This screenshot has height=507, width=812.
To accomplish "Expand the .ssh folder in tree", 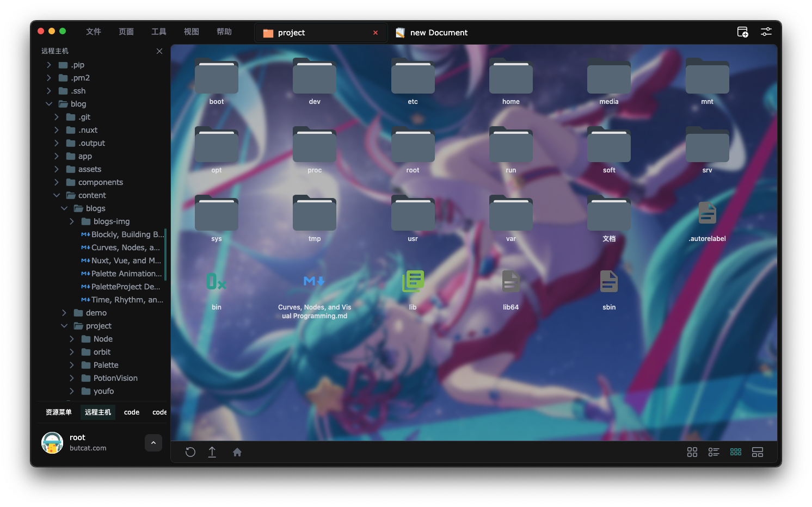I will [49, 91].
